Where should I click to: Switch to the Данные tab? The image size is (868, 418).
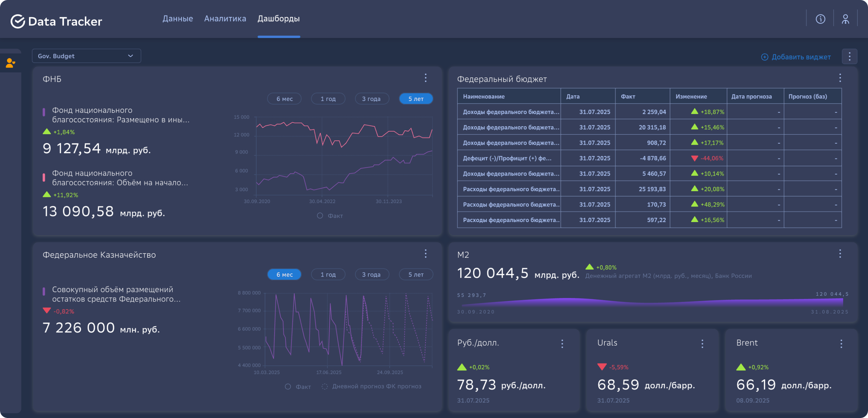click(177, 18)
